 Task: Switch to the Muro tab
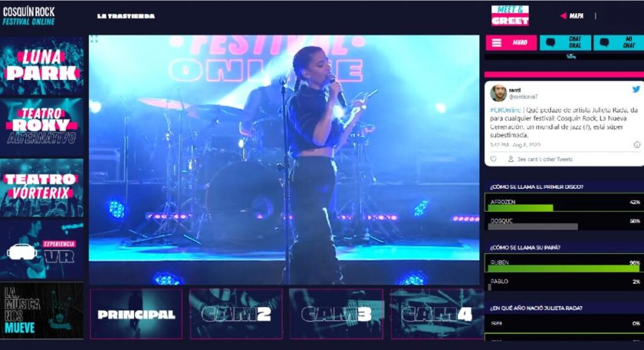[511, 43]
